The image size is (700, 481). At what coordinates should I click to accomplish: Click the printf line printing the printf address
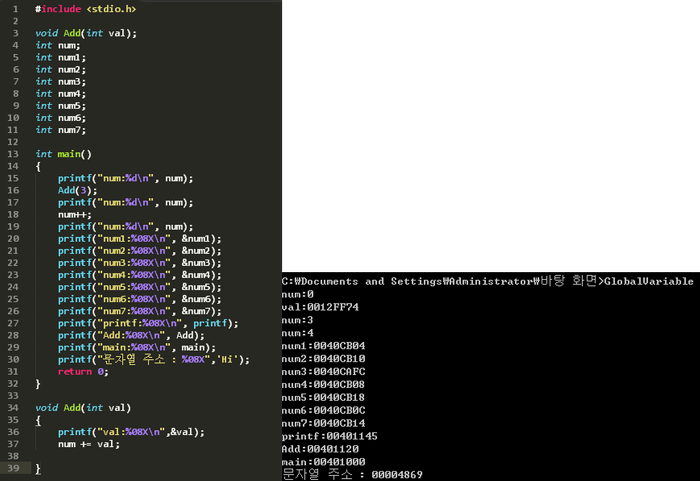point(148,323)
